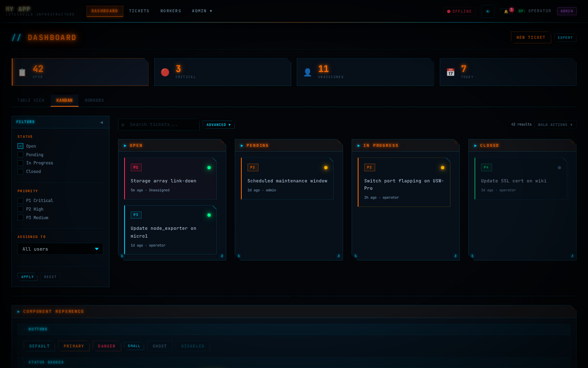The width and height of the screenshot is (588, 368).
Task: Click the Primary reference button
Action: click(74, 346)
